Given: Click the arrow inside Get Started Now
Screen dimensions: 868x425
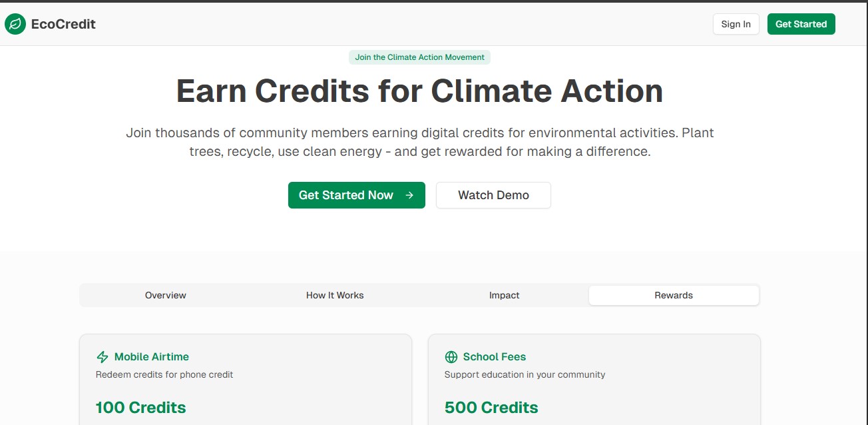Looking at the screenshot, I should (408, 195).
